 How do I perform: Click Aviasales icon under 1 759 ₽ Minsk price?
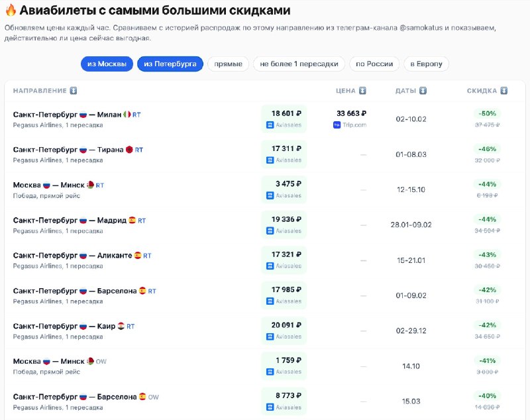270,372
